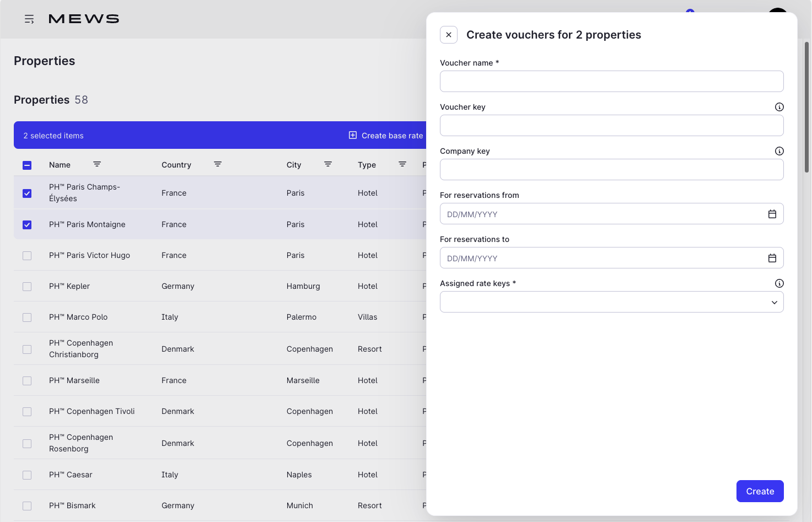This screenshot has width=812, height=522.
Task: Select PH Marseille checkbox
Action: pos(27,381)
